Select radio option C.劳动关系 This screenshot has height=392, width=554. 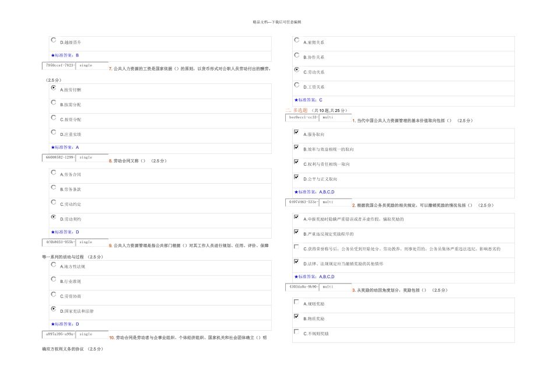click(297, 70)
